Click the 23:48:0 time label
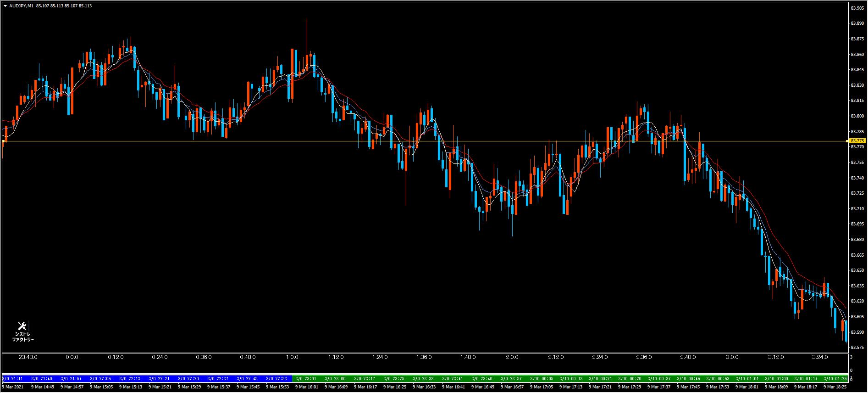This screenshot has height=393, width=868. 28,357
